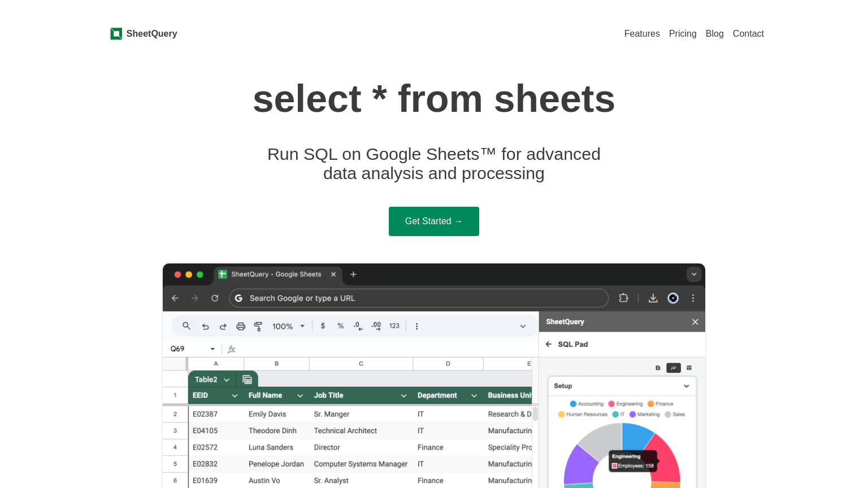Click the undo arrow in the toolbar

click(x=206, y=326)
